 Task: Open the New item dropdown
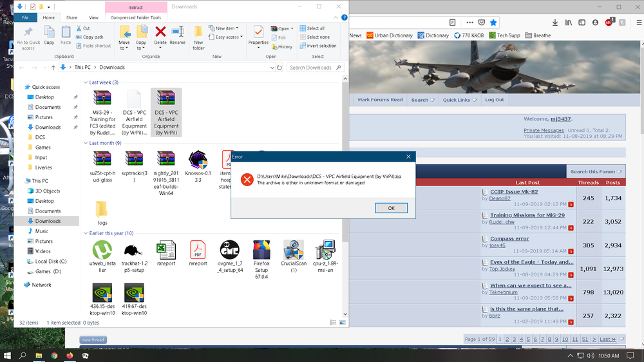pyautogui.click(x=223, y=28)
